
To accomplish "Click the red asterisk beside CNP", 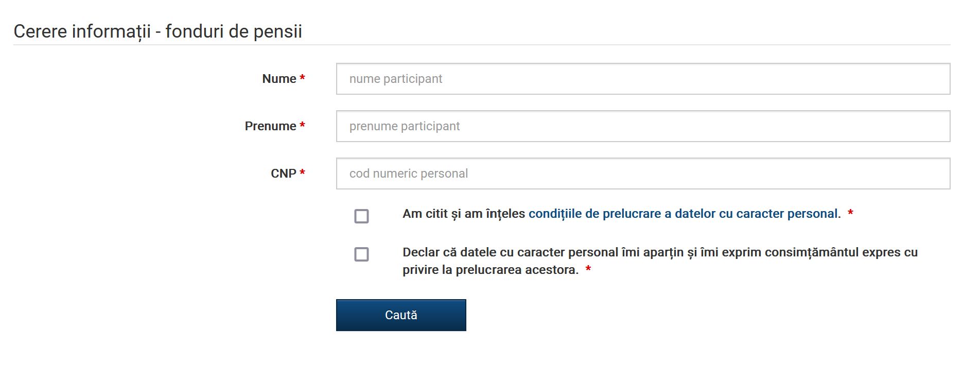I will [303, 173].
